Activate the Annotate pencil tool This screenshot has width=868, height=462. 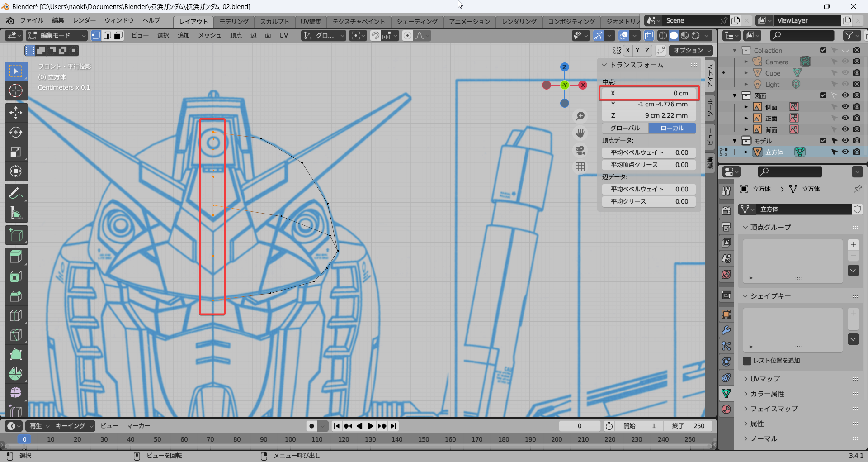(x=16, y=194)
